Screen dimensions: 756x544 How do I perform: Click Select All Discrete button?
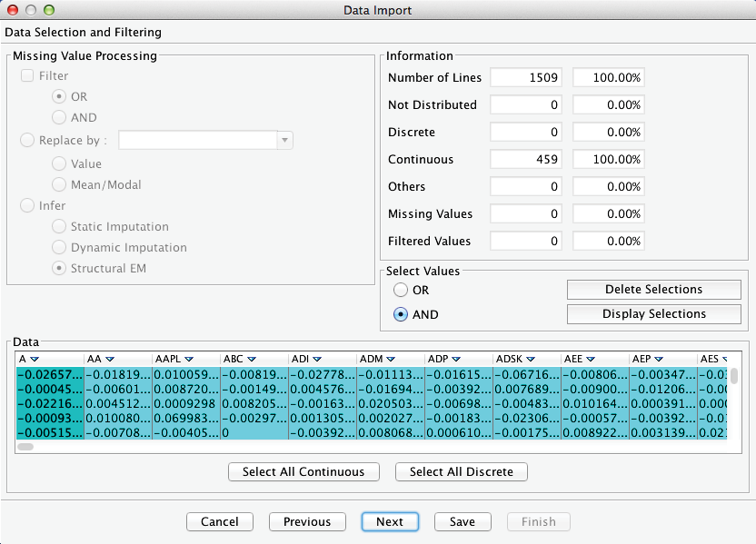(461, 472)
